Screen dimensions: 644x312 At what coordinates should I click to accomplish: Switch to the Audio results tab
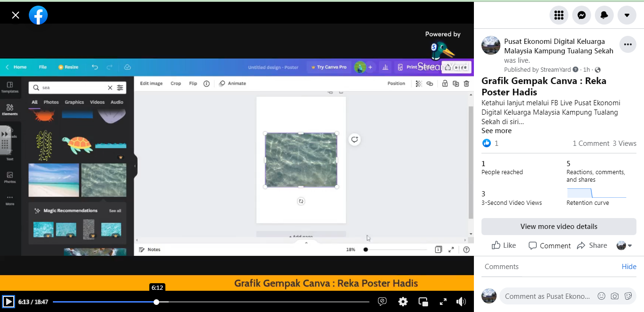click(x=117, y=102)
